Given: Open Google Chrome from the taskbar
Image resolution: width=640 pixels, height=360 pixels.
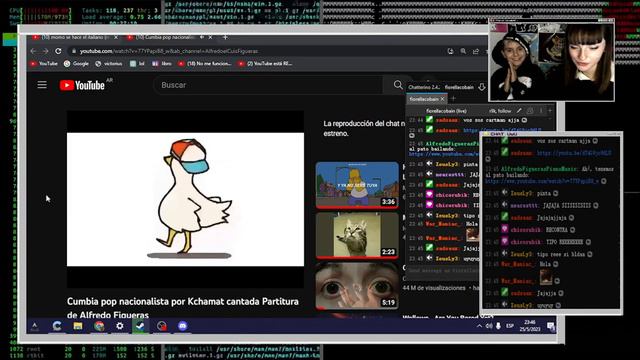Looking at the screenshot, I should pyautogui.click(x=99, y=326).
